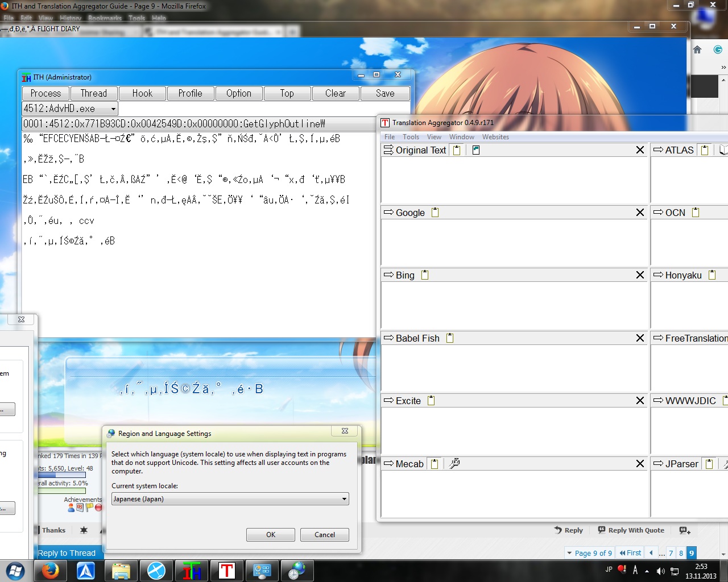The image size is (728, 582).
Task: Click the Top button in ITH
Action: pos(287,93)
